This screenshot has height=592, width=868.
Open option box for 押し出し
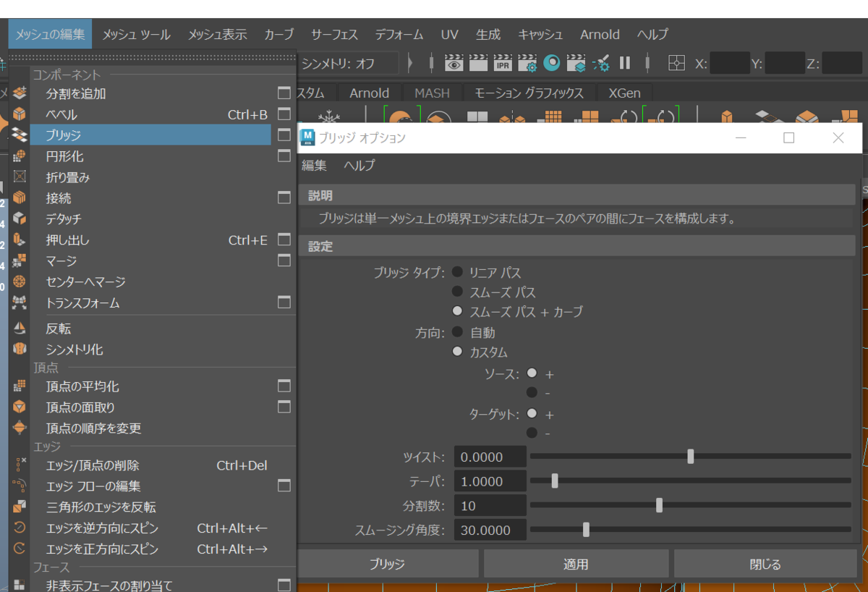pyautogui.click(x=284, y=240)
